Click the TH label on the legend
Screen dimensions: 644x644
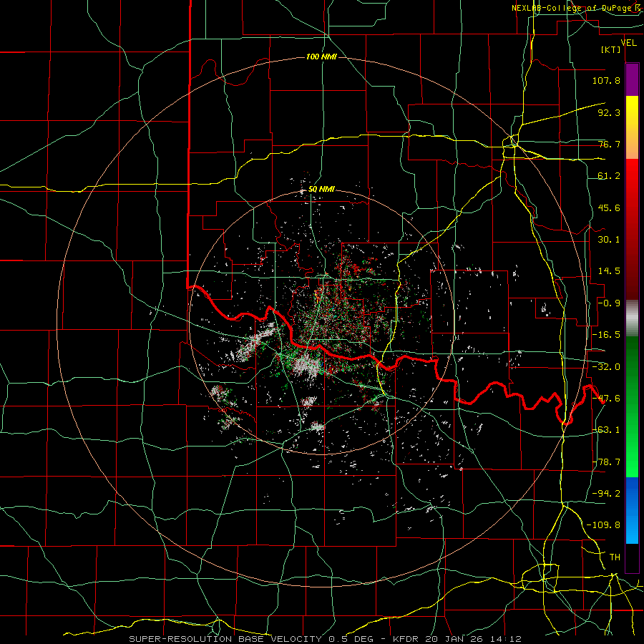click(x=615, y=557)
